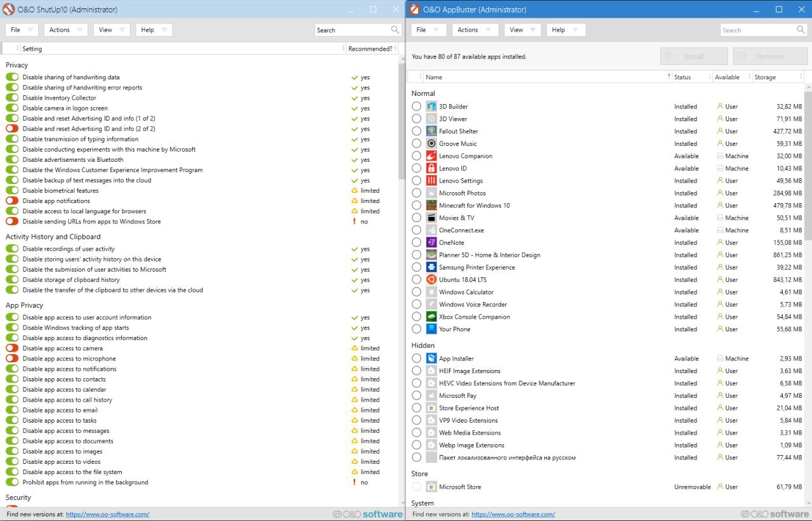Screen dimensions: 812x521
Task: Click the search magnifier icon in AppBuster
Action: (x=801, y=30)
